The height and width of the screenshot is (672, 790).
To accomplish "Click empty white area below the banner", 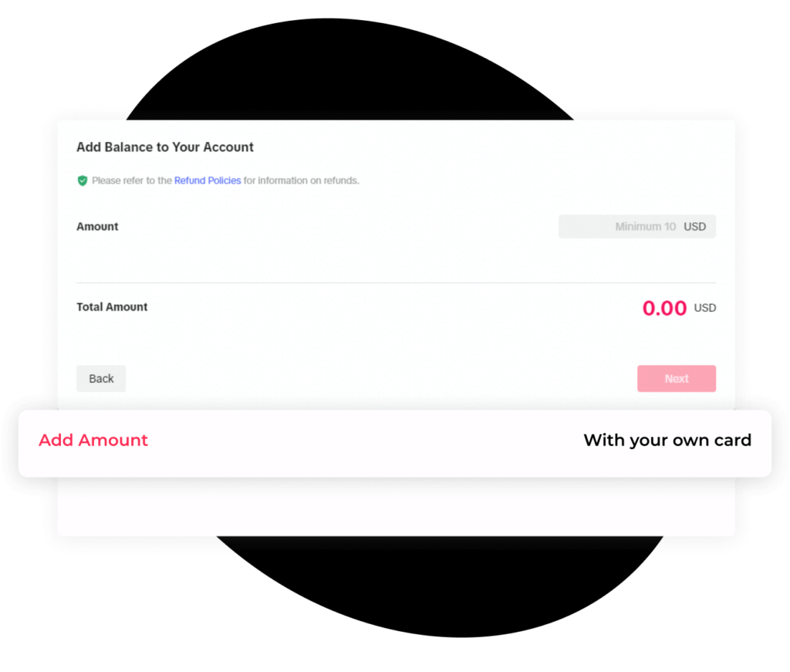I will coord(395,508).
